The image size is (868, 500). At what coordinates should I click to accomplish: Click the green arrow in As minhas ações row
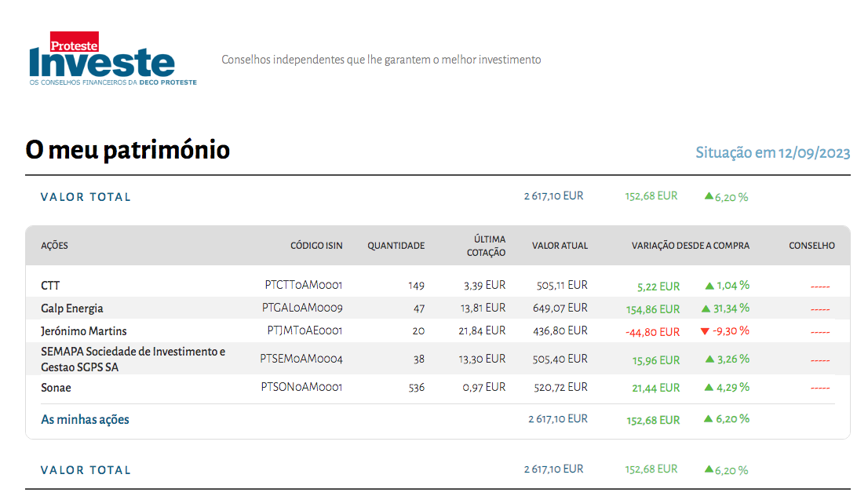709,419
